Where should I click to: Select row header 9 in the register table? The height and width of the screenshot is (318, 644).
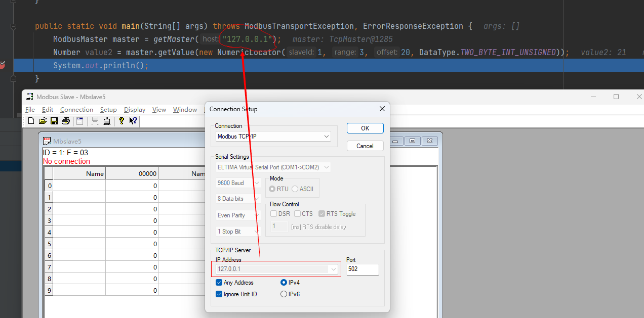pos(49,290)
